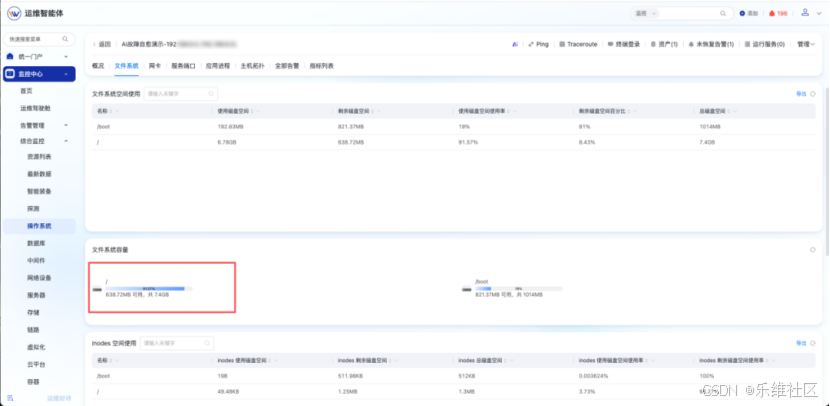Open the 服务端口 tab
Viewport: 830px width, 406px height.
[x=183, y=66]
